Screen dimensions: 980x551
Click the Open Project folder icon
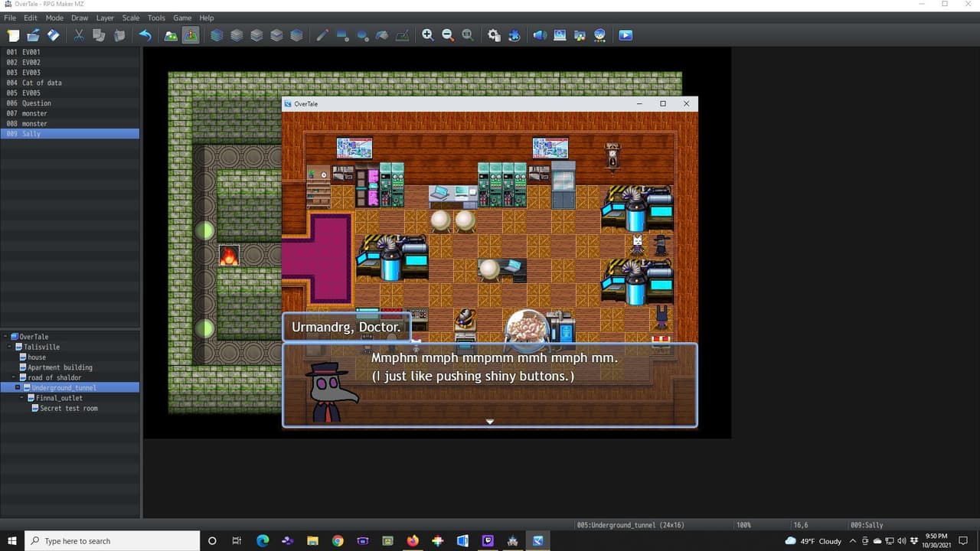(33, 35)
